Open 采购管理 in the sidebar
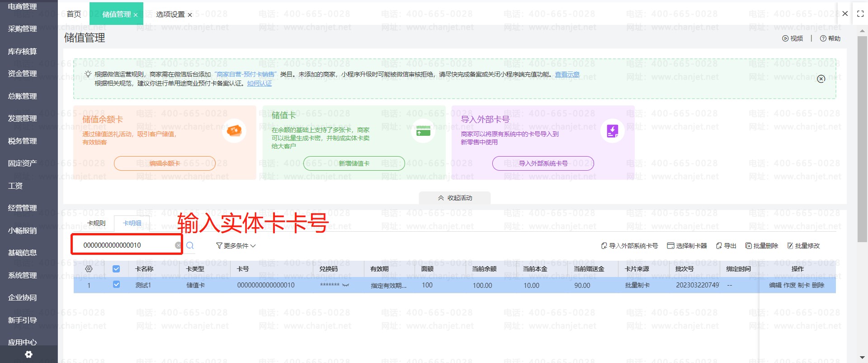Screen dimensions: 868x363 click(23, 29)
